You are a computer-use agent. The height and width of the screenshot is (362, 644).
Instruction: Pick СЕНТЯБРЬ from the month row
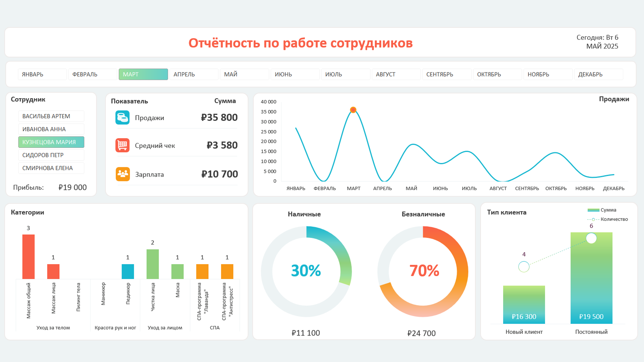[x=447, y=74]
